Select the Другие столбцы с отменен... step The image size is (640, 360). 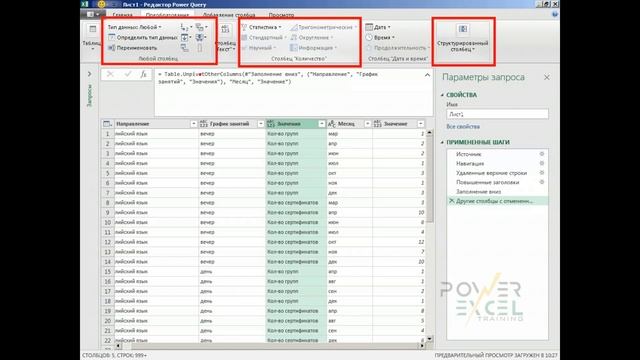tap(498, 201)
